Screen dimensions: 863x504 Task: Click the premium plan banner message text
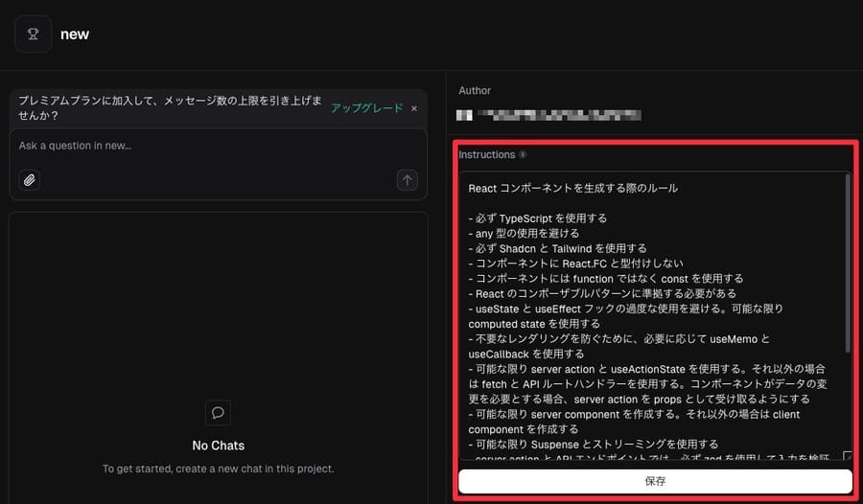coord(170,108)
